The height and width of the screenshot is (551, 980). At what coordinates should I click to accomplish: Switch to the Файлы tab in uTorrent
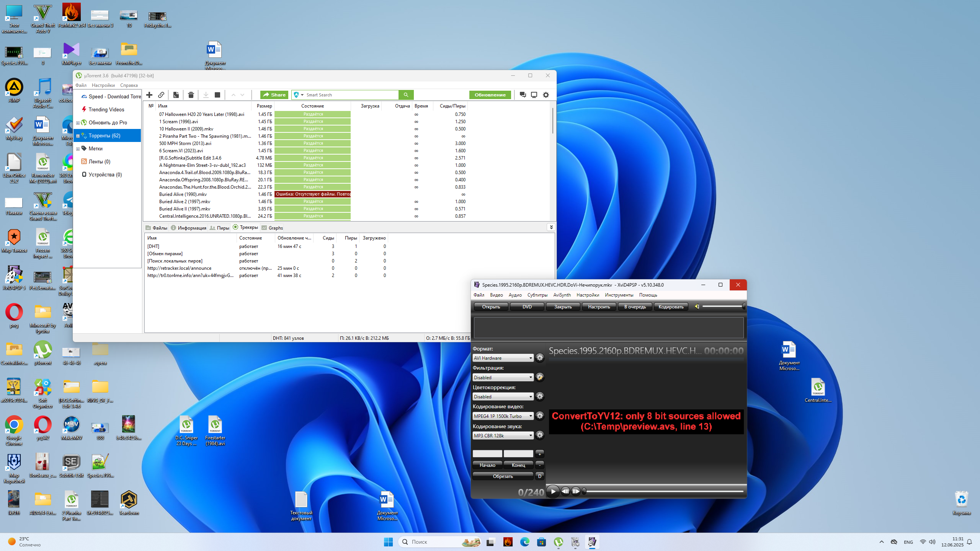156,228
